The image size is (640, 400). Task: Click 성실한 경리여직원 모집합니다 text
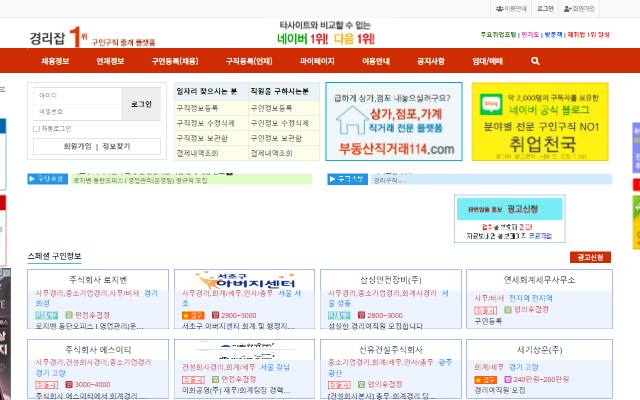(x=376, y=326)
